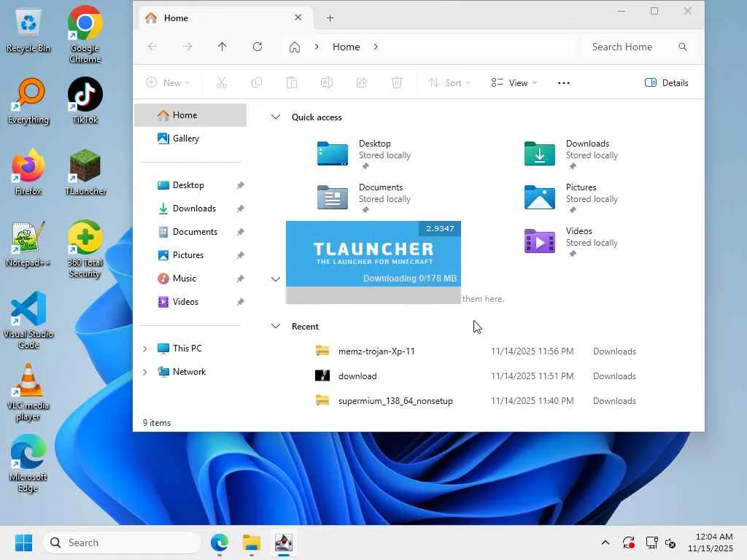
Task: Select the Home tab in File Explorer
Action: point(225,18)
